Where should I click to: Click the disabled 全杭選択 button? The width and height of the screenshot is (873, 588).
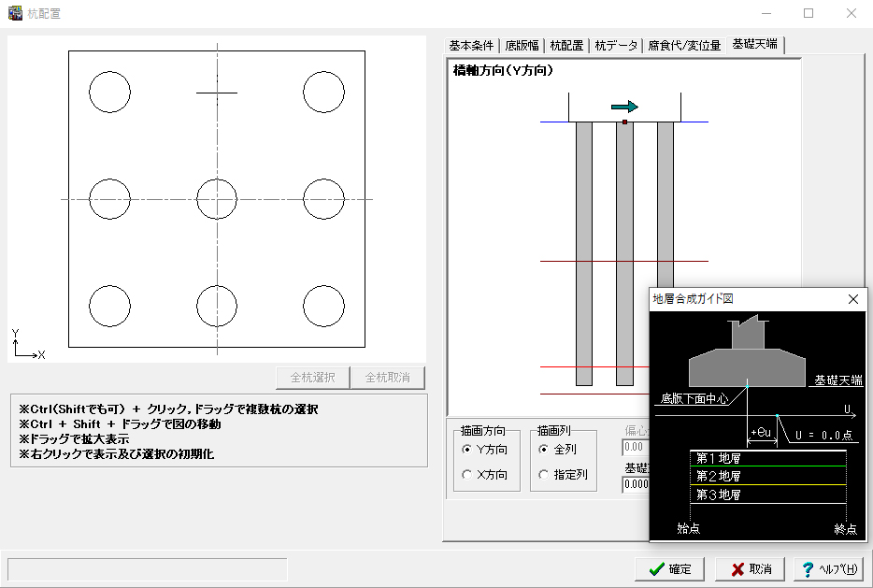(313, 378)
